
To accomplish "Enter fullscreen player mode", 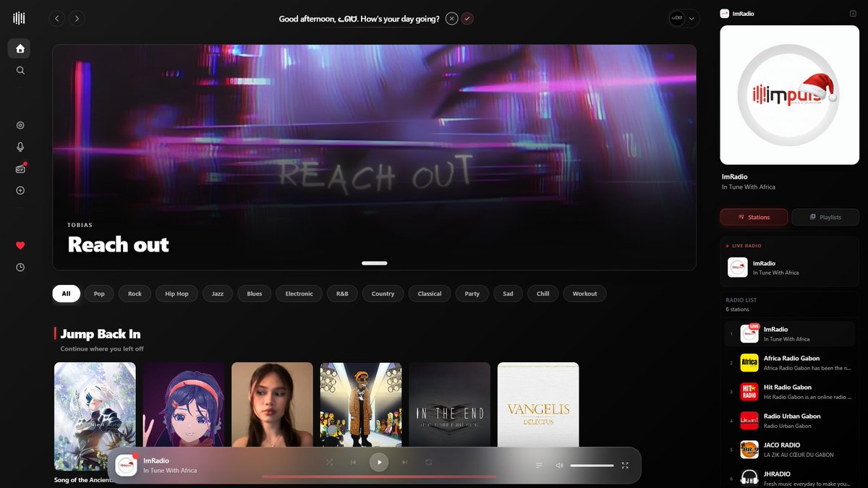I will tap(625, 466).
